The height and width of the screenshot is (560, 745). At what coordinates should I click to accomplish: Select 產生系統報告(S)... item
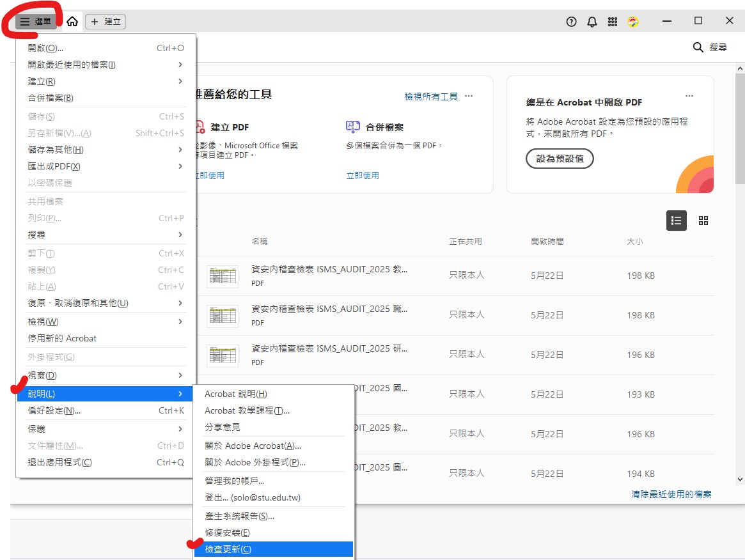(x=274, y=516)
